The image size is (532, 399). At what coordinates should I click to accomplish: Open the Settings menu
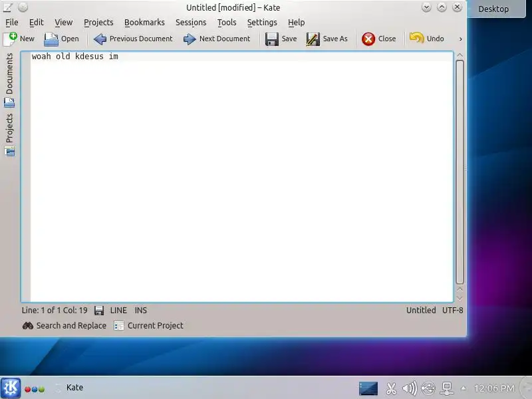pos(262,23)
